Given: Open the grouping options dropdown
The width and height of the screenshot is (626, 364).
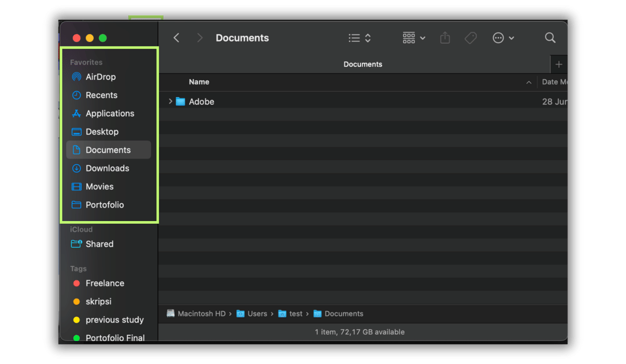Looking at the screenshot, I should (413, 38).
